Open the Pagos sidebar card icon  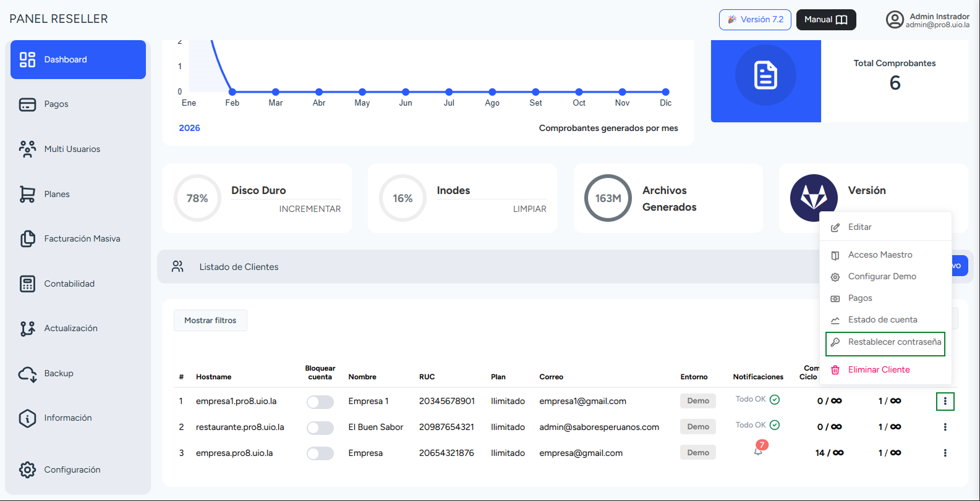(27, 104)
